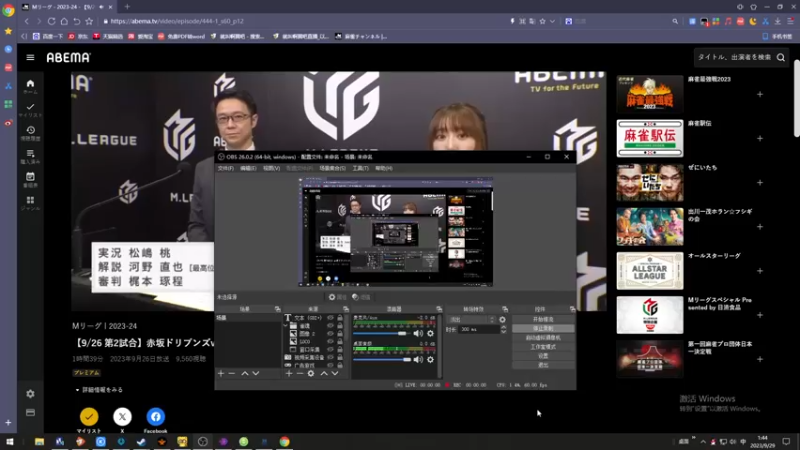The image size is (800, 450).
Task: Click OBS 退出 exit button
Action: (x=543, y=365)
